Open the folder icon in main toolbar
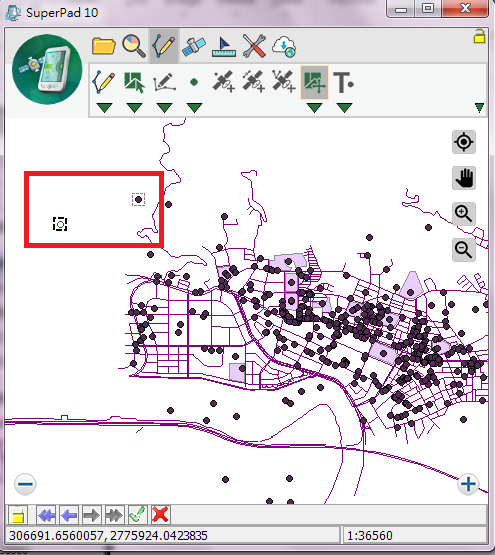Viewport: 495px width, 555px height. click(103, 46)
